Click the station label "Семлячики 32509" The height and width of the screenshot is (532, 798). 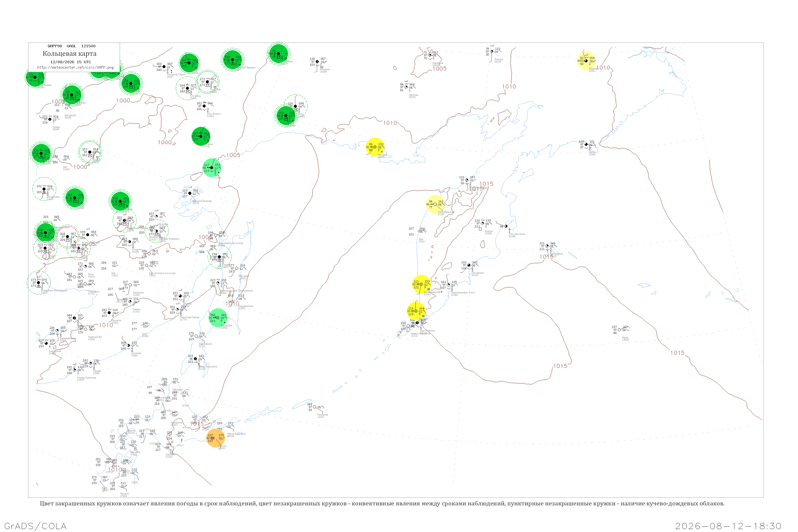click(x=478, y=274)
